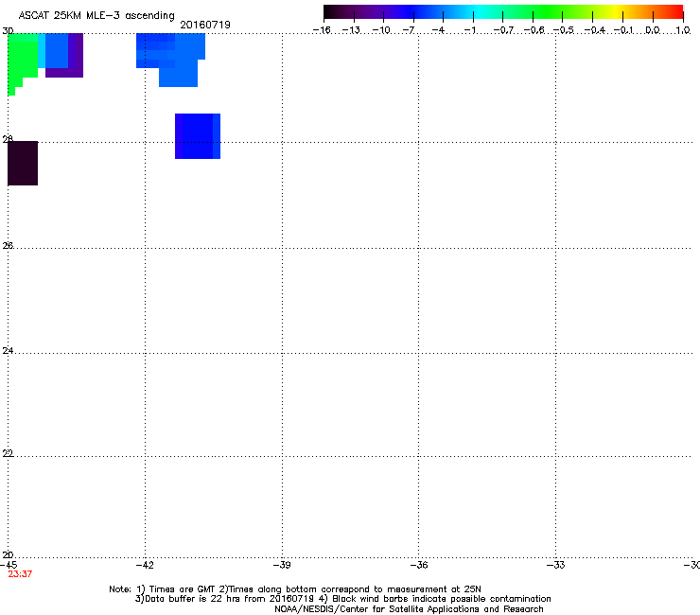Click the color bar label "0.0"
The image size is (700, 615).
point(653,30)
